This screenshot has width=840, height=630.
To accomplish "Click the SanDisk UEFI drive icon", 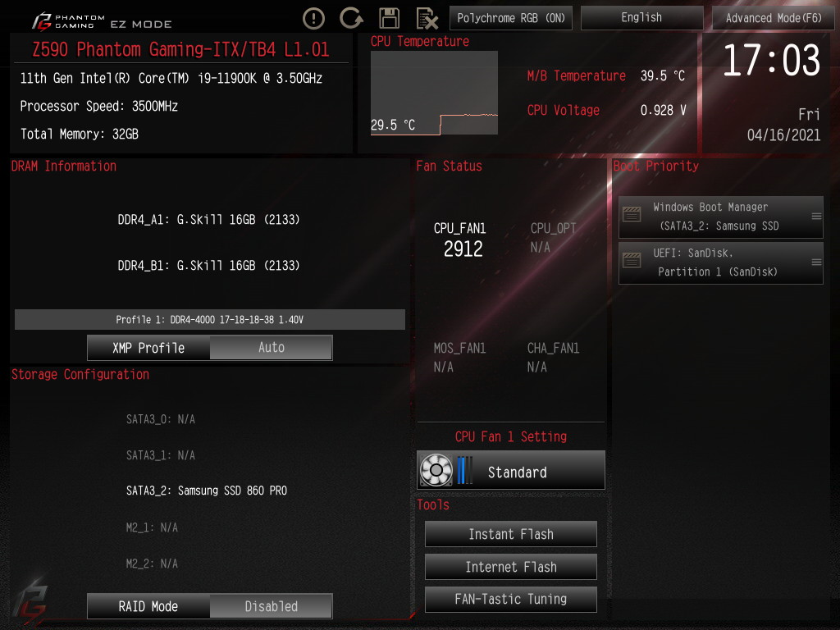I will click(632, 261).
